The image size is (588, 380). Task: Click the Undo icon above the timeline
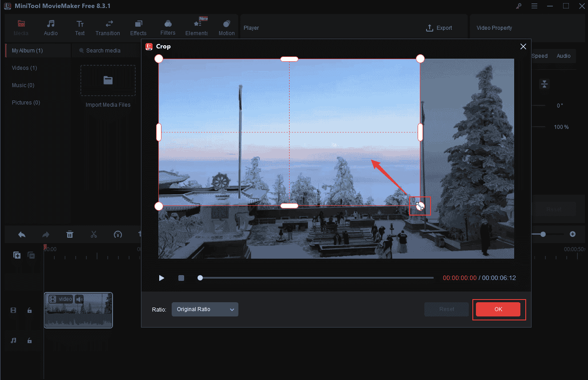coord(21,234)
